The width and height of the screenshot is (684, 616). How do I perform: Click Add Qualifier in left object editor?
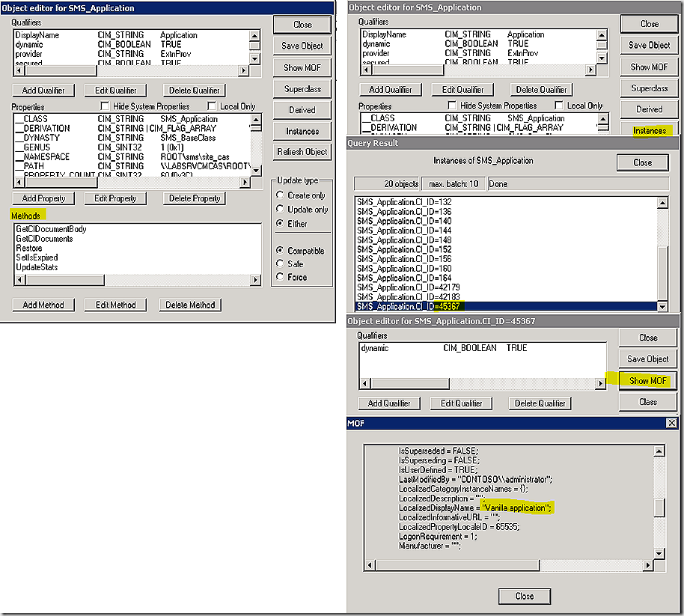43,91
